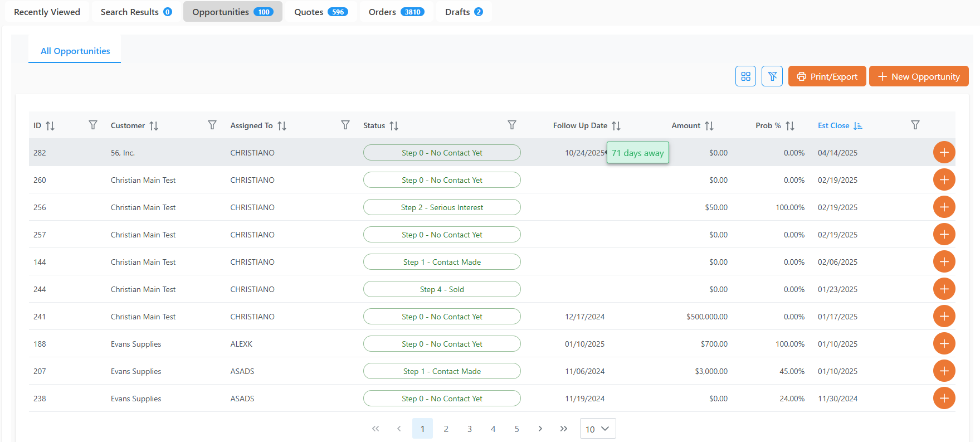Switch to the Quotes tab

(321, 12)
